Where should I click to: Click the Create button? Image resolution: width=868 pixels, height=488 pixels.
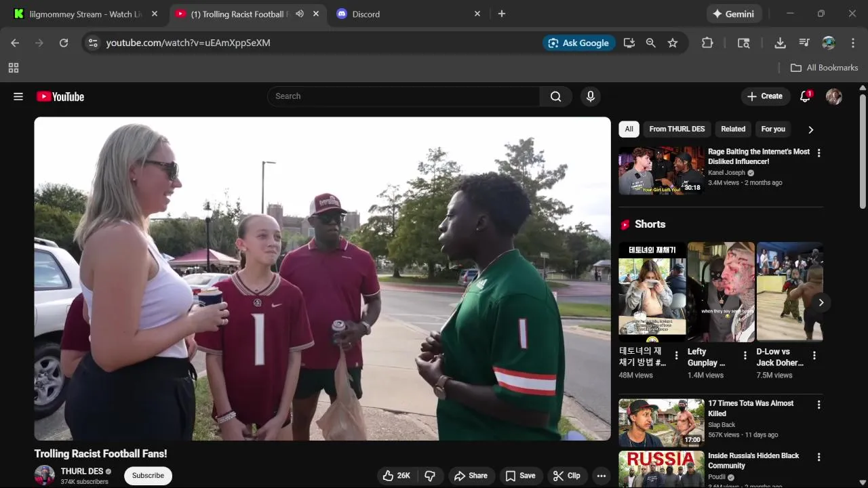[x=765, y=96]
